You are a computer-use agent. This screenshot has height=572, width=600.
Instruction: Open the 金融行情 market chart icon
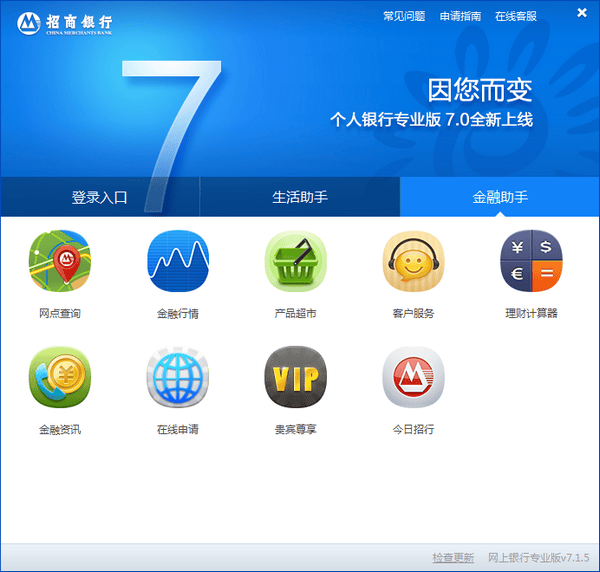point(177,262)
